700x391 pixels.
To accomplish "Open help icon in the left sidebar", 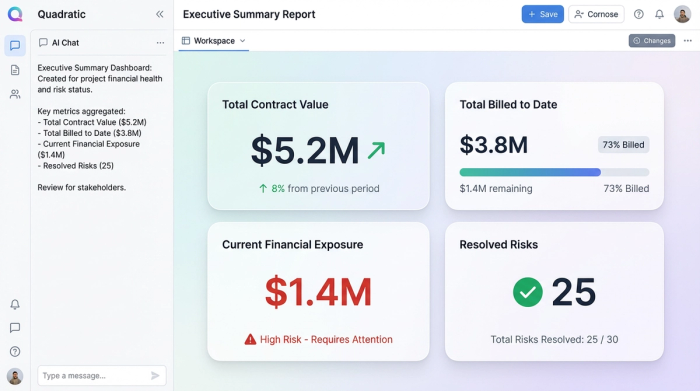I will pos(15,352).
